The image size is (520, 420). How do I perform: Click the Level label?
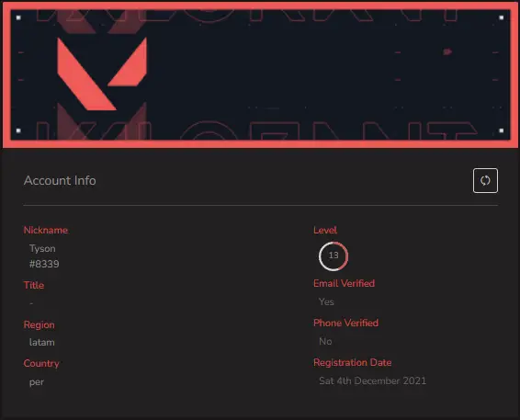325,230
